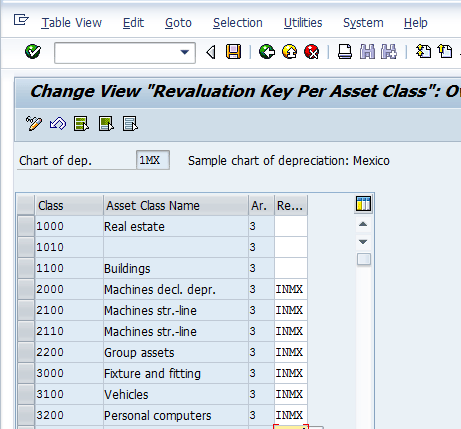461x429 pixels.
Task: Select row selector for class 2000
Action: (x=26, y=289)
